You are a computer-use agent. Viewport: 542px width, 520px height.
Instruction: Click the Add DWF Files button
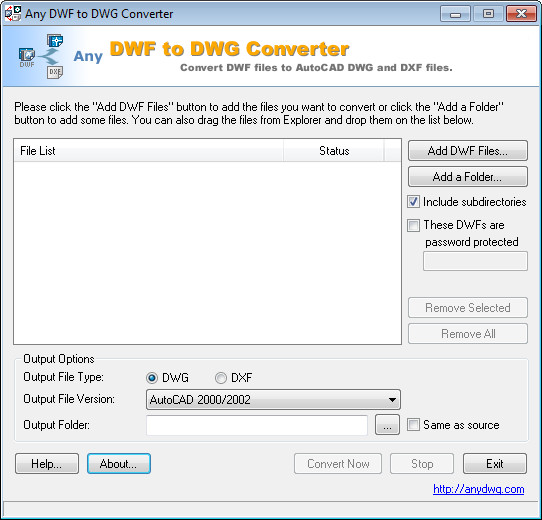[x=468, y=151]
